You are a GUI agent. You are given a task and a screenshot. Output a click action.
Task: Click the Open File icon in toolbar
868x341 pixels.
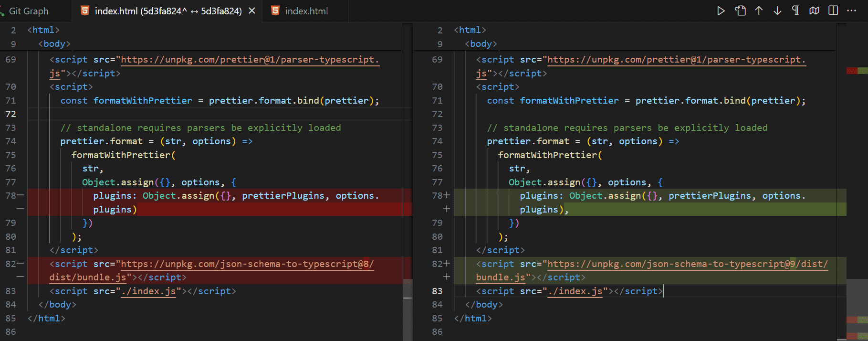[740, 11]
